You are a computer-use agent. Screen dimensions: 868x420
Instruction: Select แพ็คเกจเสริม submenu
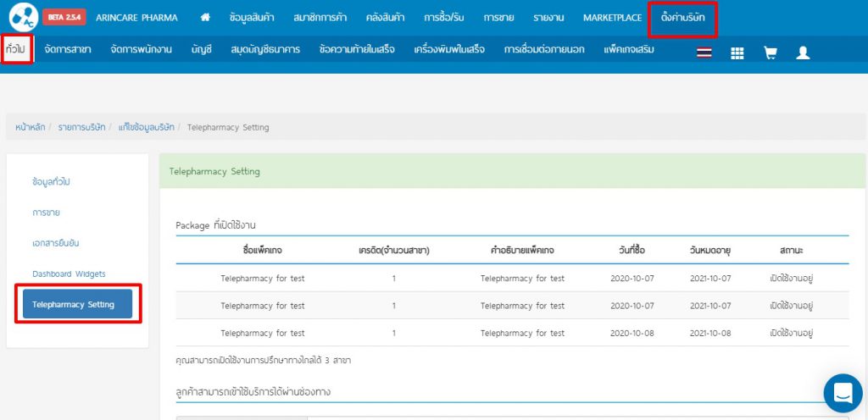[630, 49]
